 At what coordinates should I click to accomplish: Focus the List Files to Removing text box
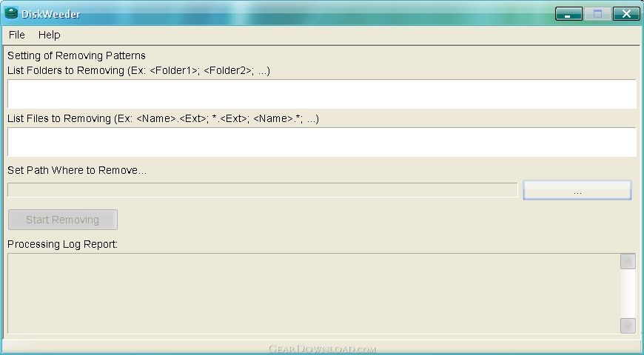click(322, 142)
